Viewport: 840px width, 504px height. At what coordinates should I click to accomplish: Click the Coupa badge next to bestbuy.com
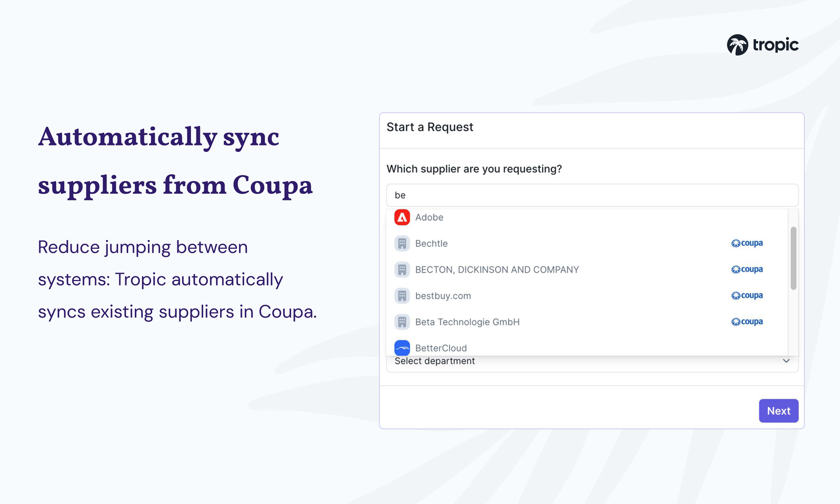click(747, 295)
